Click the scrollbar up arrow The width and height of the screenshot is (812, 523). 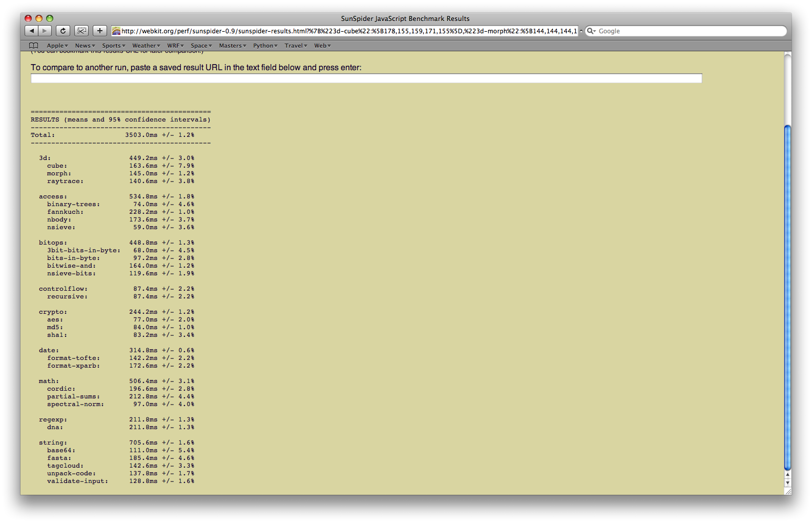click(788, 475)
